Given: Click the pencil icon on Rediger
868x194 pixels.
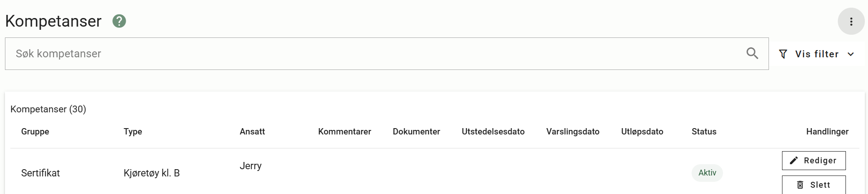Looking at the screenshot, I should (x=794, y=160).
